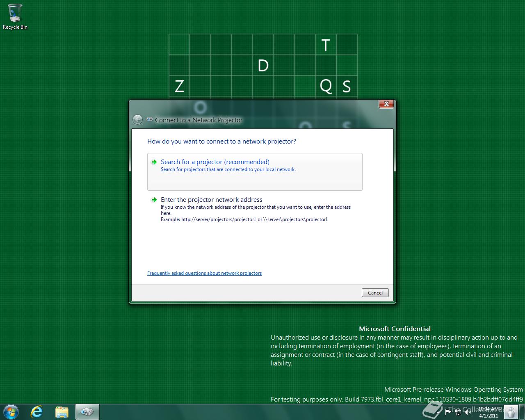Open the clock showing 10:04 AM
The height and width of the screenshot is (420, 525).
(x=488, y=412)
